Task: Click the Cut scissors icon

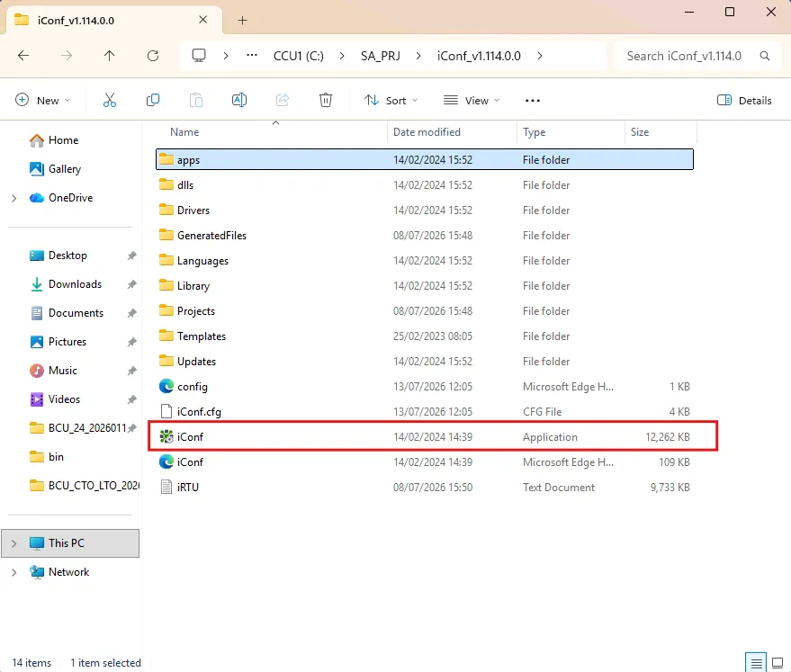Action: pyautogui.click(x=110, y=101)
